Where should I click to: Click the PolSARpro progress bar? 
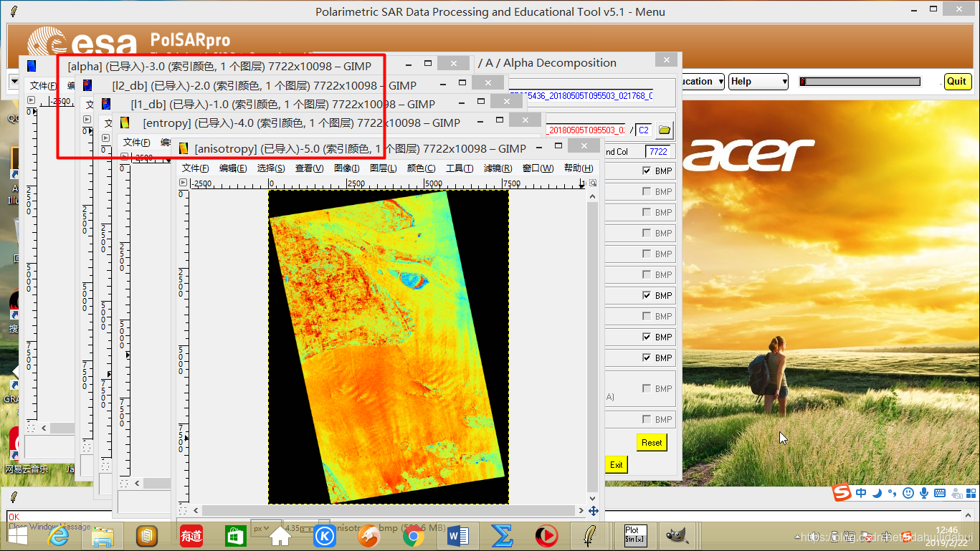pyautogui.click(x=860, y=82)
